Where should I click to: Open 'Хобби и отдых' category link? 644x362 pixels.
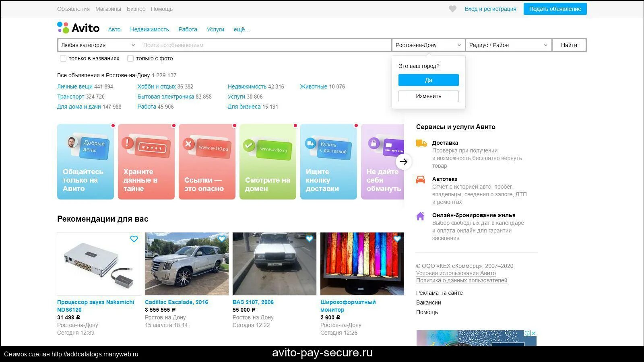click(157, 86)
